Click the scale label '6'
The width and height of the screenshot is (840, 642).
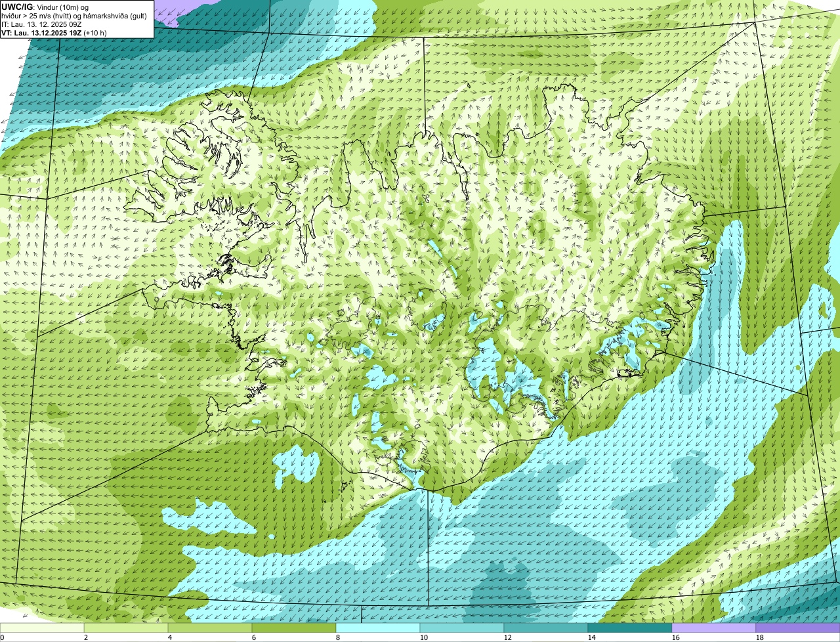point(254,637)
